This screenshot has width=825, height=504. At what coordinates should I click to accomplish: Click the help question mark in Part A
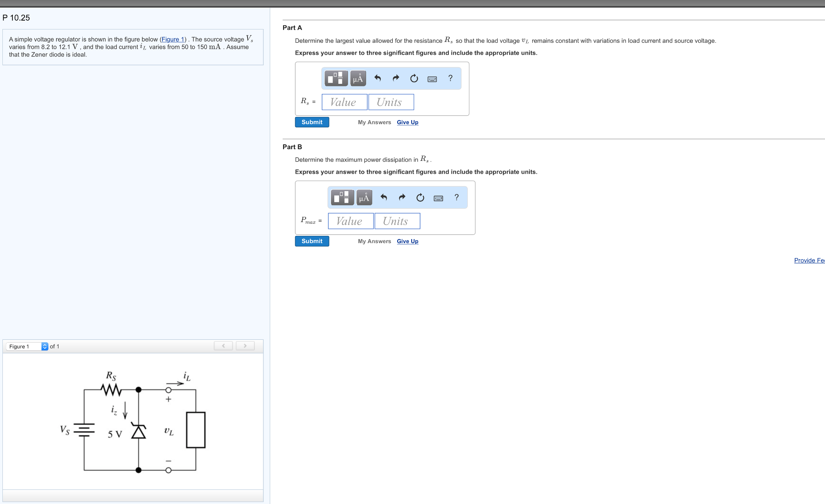(450, 78)
